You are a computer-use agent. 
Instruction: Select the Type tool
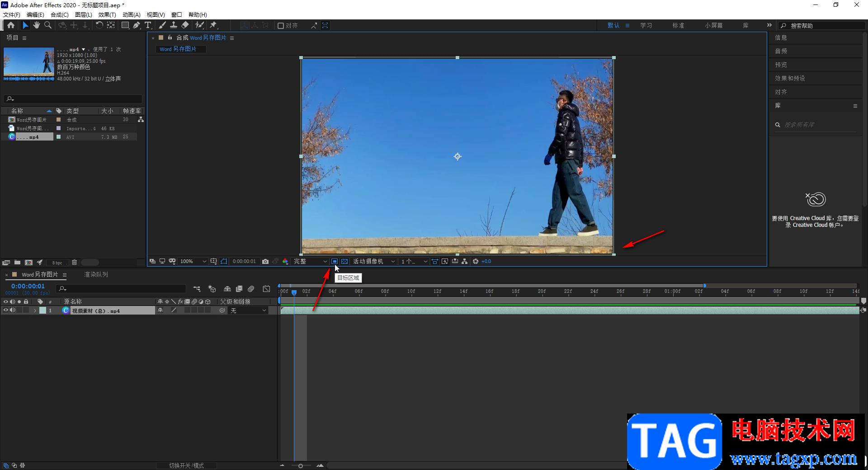(x=148, y=25)
